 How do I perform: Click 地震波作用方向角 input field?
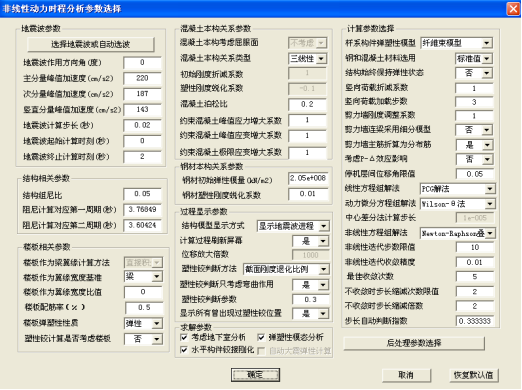point(142,63)
